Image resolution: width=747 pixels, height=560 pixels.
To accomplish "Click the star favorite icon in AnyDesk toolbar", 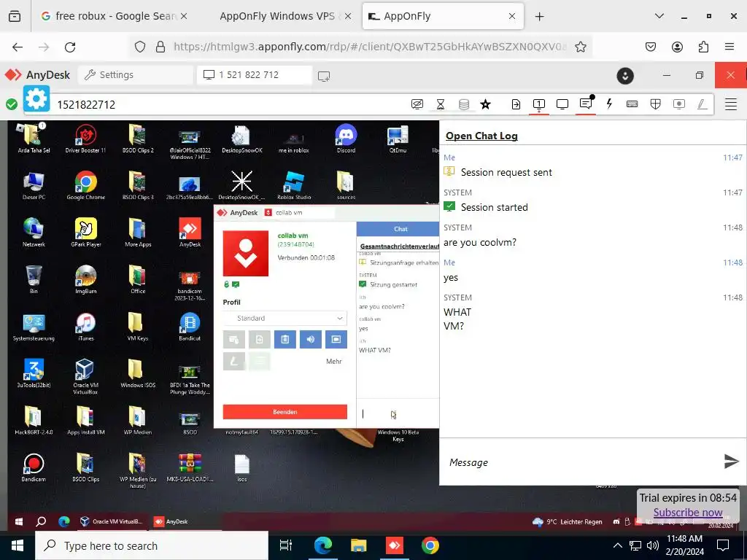I will click(485, 104).
